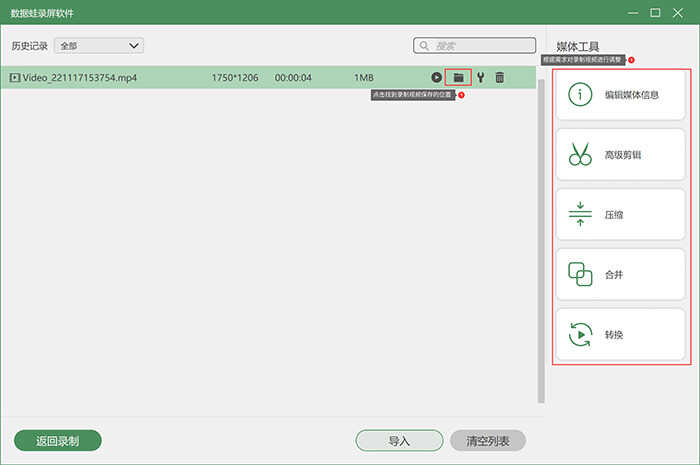The width and height of the screenshot is (700, 465).
Task: Click the 清空列表 clear list button
Action: [x=488, y=440]
